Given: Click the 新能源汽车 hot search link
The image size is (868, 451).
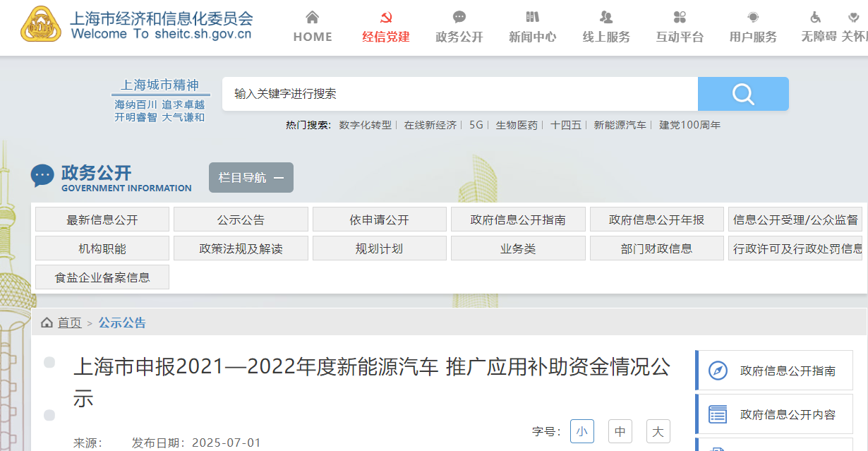Looking at the screenshot, I should 620,125.
